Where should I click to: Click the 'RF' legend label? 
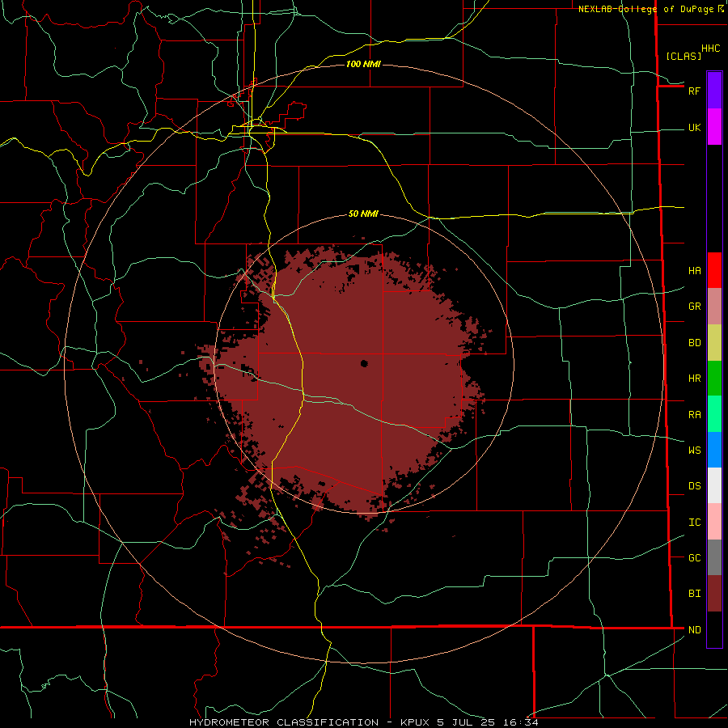click(694, 91)
